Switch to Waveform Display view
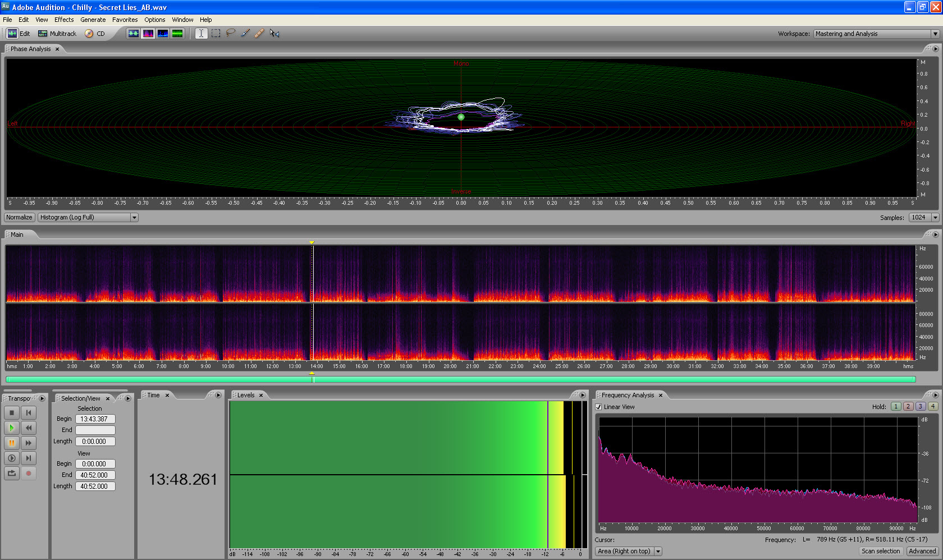Image resolution: width=943 pixels, height=560 pixels. point(133,33)
